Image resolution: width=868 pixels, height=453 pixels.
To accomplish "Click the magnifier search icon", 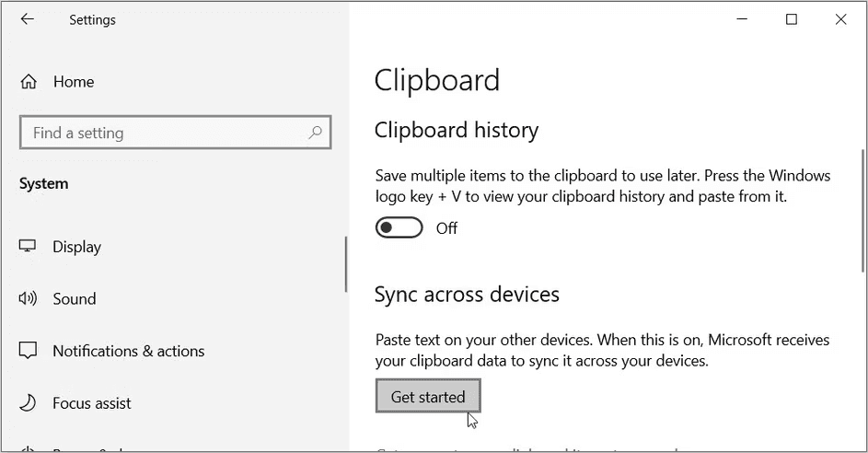I will click(315, 133).
